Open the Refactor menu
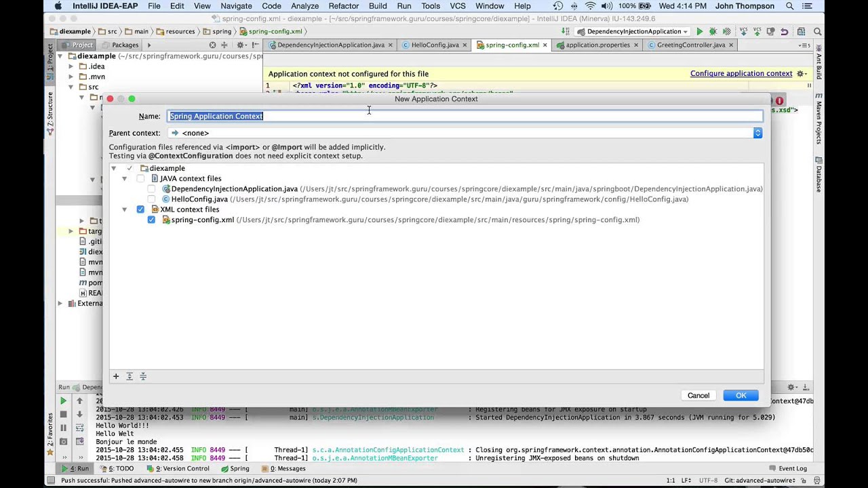This screenshot has width=868, height=488. pyautogui.click(x=344, y=6)
